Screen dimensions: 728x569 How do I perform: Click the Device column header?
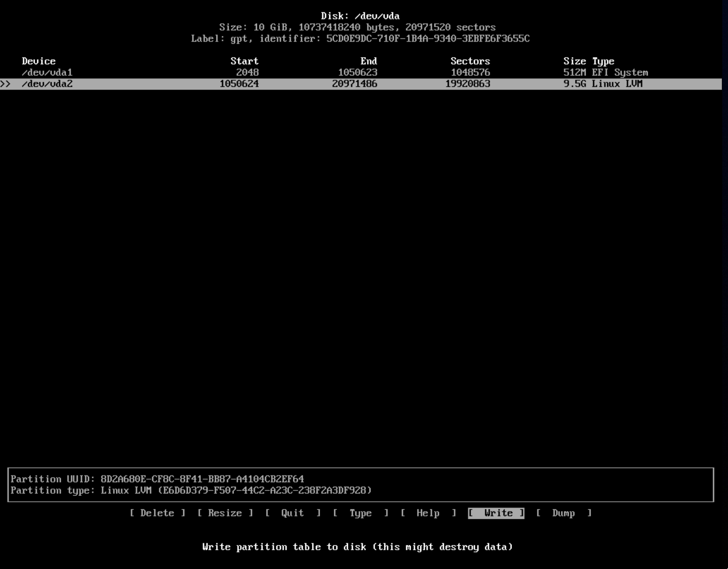pos(39,61)
